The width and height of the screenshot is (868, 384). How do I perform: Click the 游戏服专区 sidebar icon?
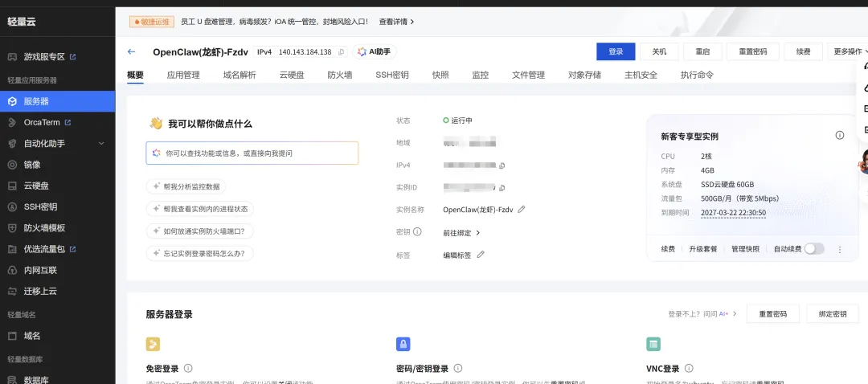pos(12,56)
